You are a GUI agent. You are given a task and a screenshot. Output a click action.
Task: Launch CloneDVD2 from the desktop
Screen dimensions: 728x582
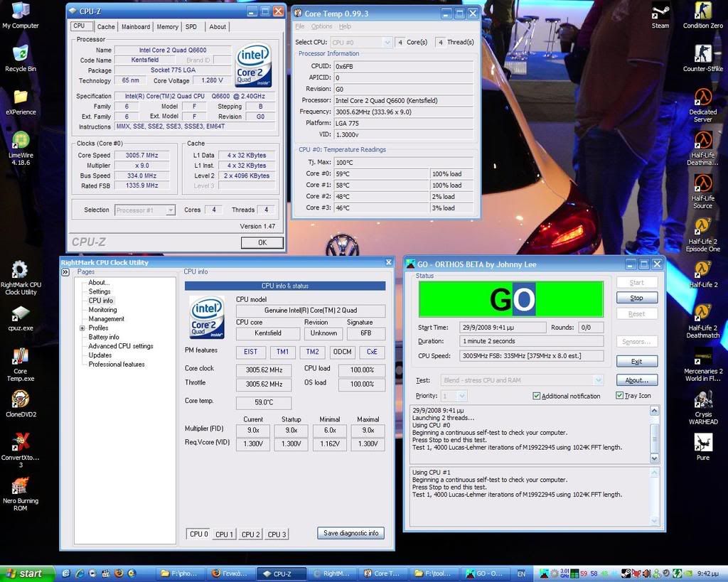pyautogui.click(x=21, y=399)
